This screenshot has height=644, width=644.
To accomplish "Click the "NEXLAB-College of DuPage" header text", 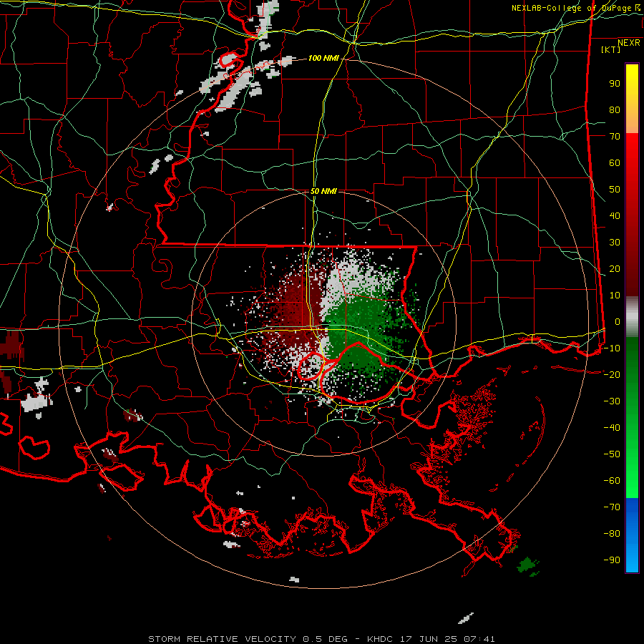I will (x=571, y=8).
